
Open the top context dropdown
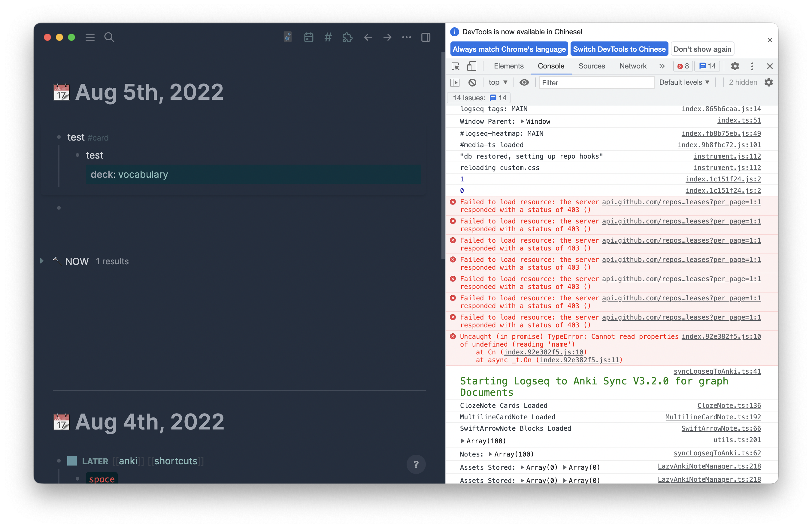click(497, 82)
